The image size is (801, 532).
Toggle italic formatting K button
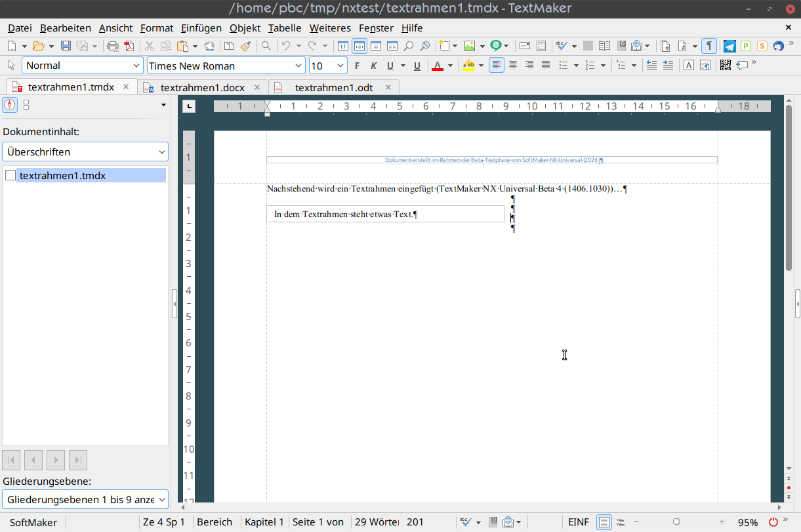pos(374,66)
